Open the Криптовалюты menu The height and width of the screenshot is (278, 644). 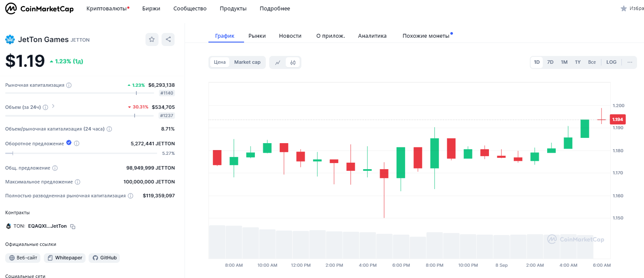(x=107, y=9)
